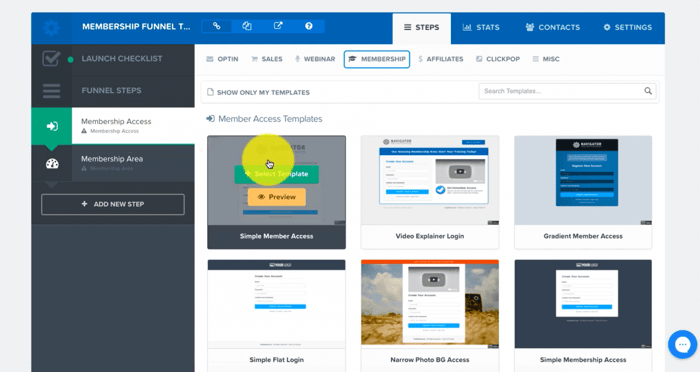Click the Member Access Templates heading
The image size is (700, 372).
270,119
